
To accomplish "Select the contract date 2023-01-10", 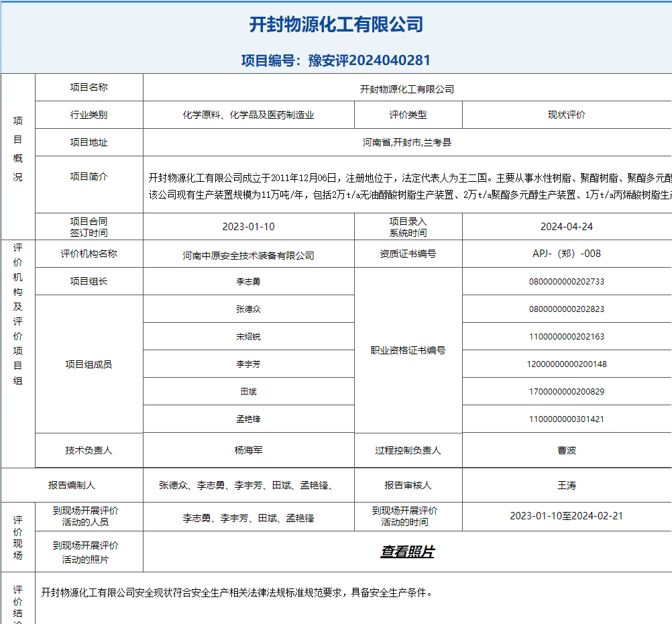I will tap(249, 227).
